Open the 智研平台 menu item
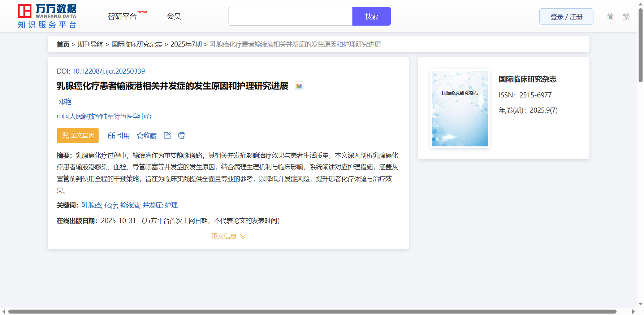 coord(122,16)
